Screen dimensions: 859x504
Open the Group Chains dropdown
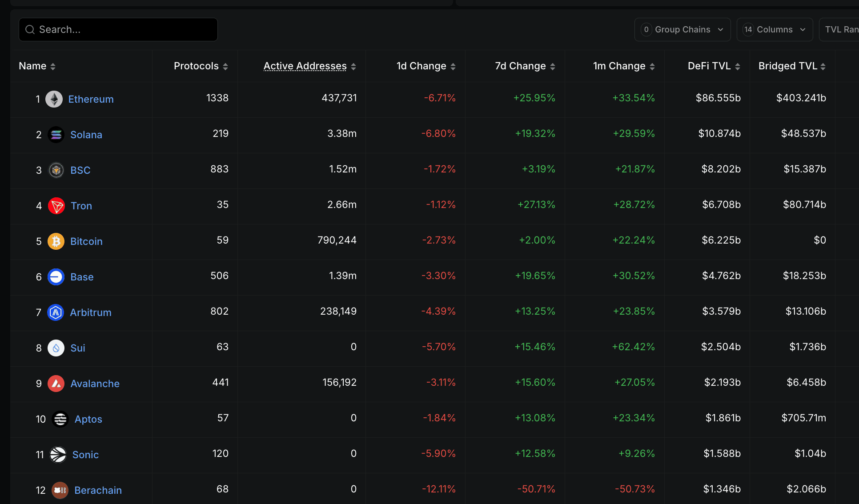682,29
